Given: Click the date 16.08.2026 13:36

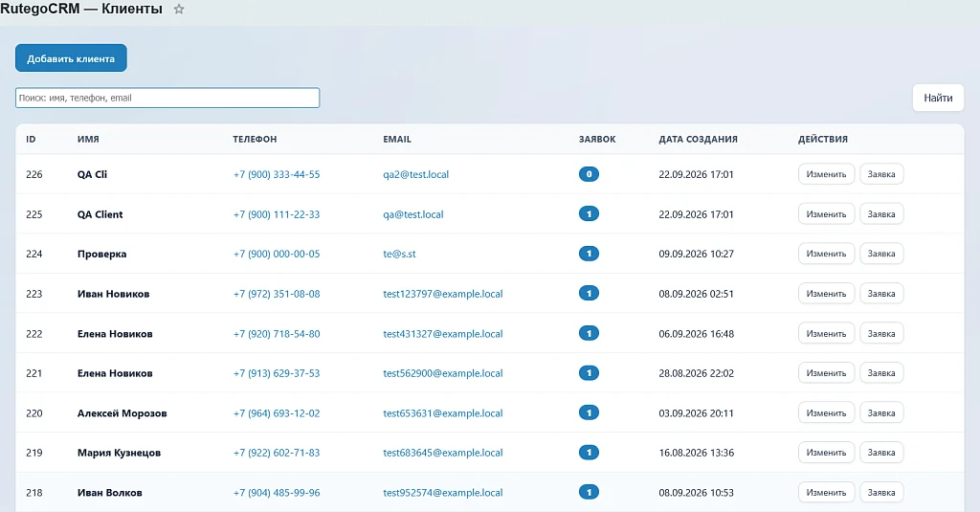Looking at the screenshot, I should tap(697, 453).
